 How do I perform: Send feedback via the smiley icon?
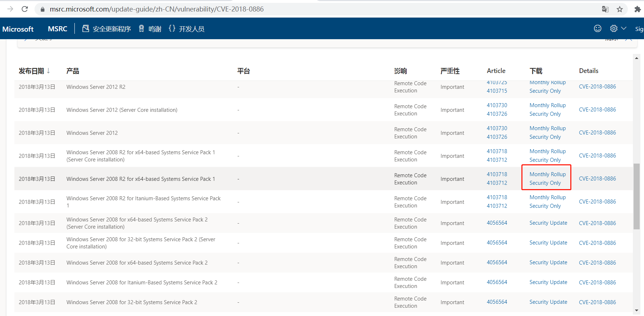click(x=598, y=28)
